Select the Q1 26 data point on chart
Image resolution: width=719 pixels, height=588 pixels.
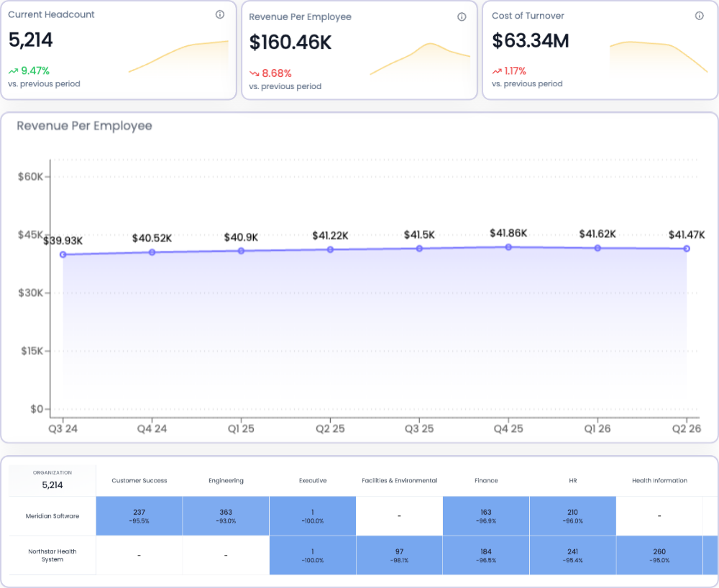(597, 248)
